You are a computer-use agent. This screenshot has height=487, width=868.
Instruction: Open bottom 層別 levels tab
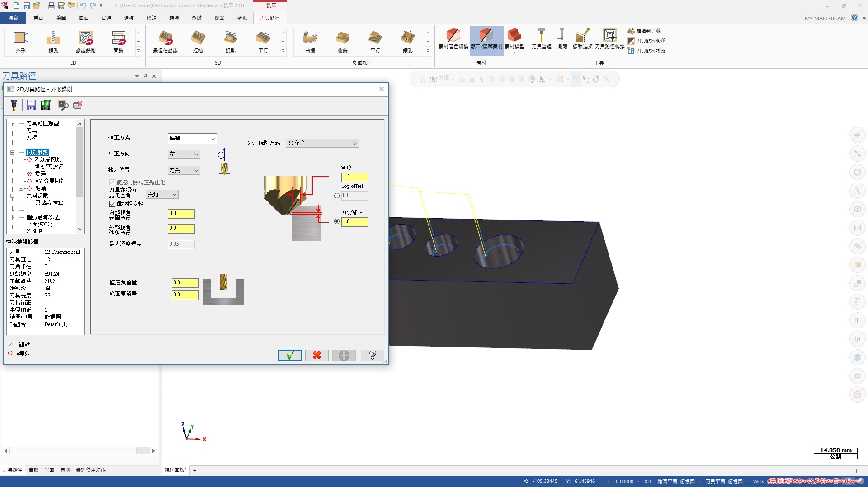tap(65, 470)
